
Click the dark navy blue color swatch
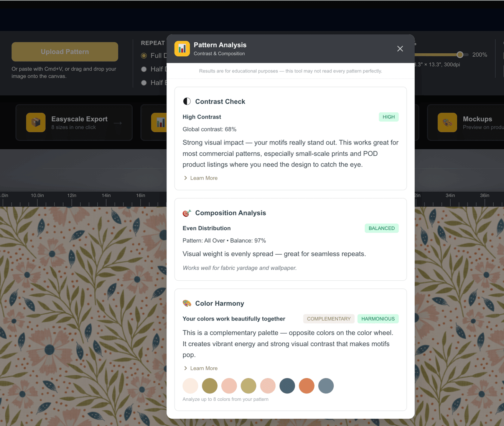click(287, 386)
